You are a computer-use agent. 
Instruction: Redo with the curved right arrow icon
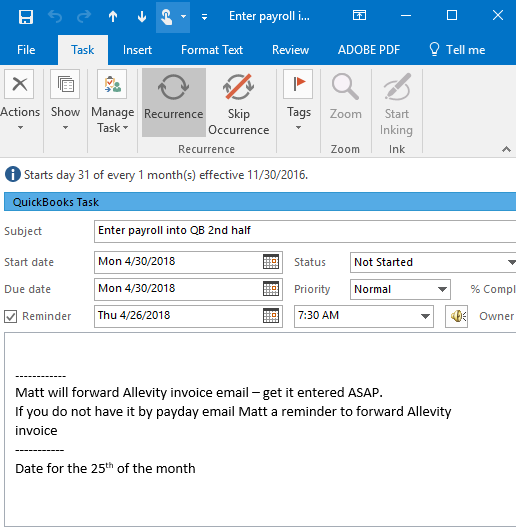click(84, 17)
